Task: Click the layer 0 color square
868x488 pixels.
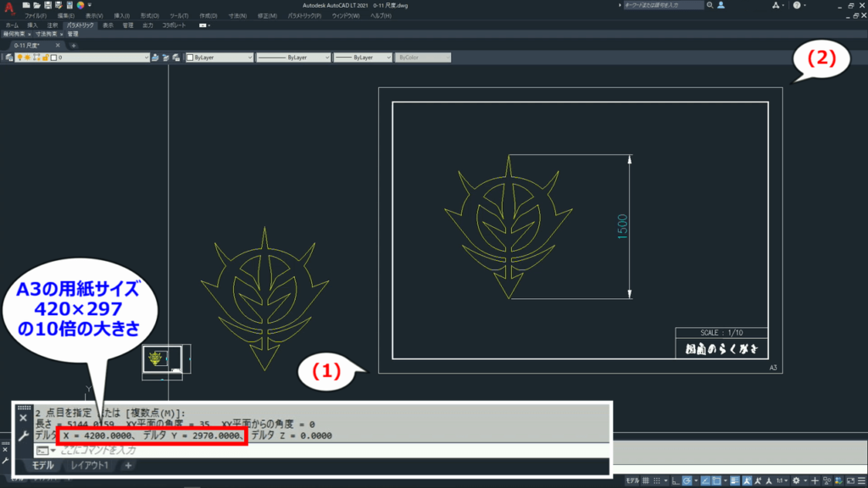Action: (x=53, y=58)
